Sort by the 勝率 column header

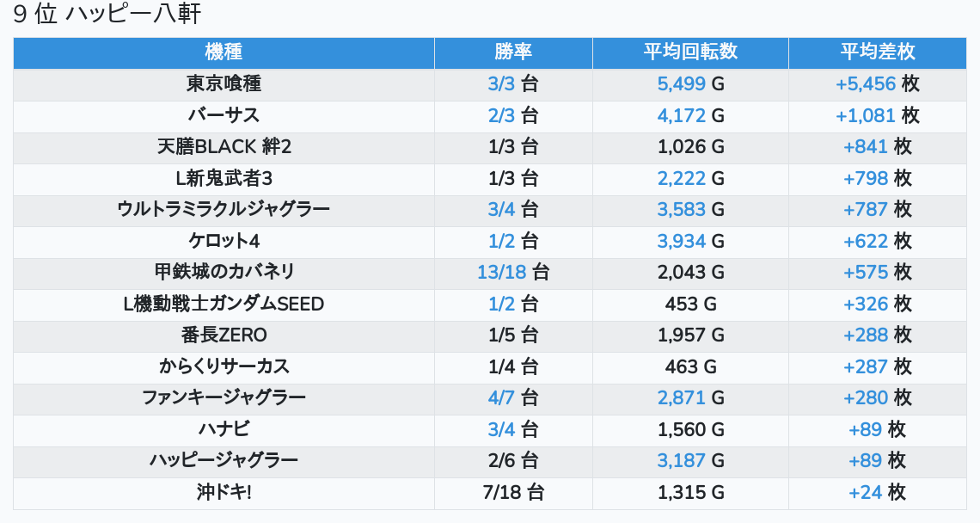point(513,52)
